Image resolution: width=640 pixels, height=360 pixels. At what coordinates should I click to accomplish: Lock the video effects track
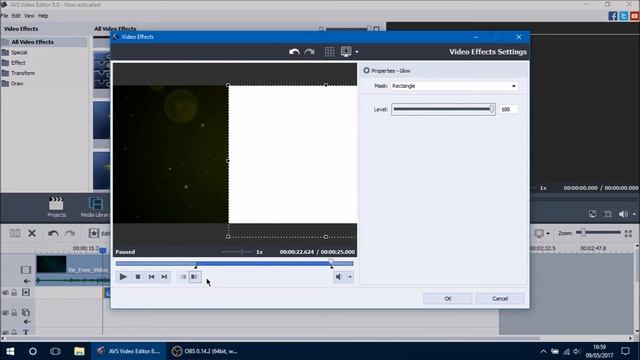click(14, 292)
